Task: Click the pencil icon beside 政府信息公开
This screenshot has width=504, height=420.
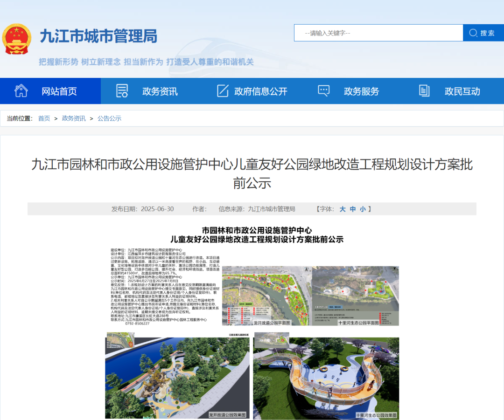Action: 223,91
